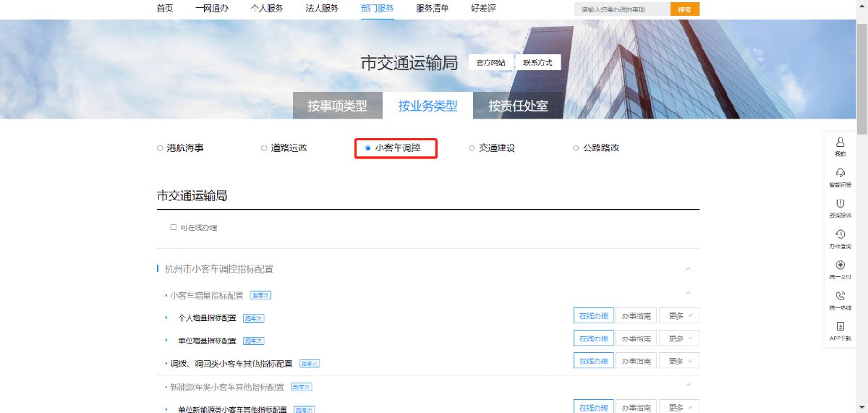This screenshot has width=868, height=413.
Task: Tick the 可在线办理 checkbox
Action: [x=174, y=227]
